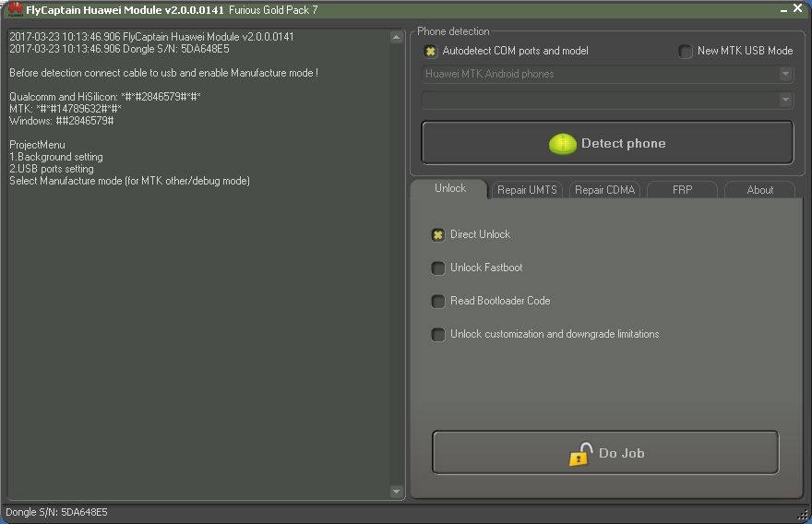Switch to the FRP tab
Image resolution: width=812 pixels, height=524 pixels.
coord(682,190)
